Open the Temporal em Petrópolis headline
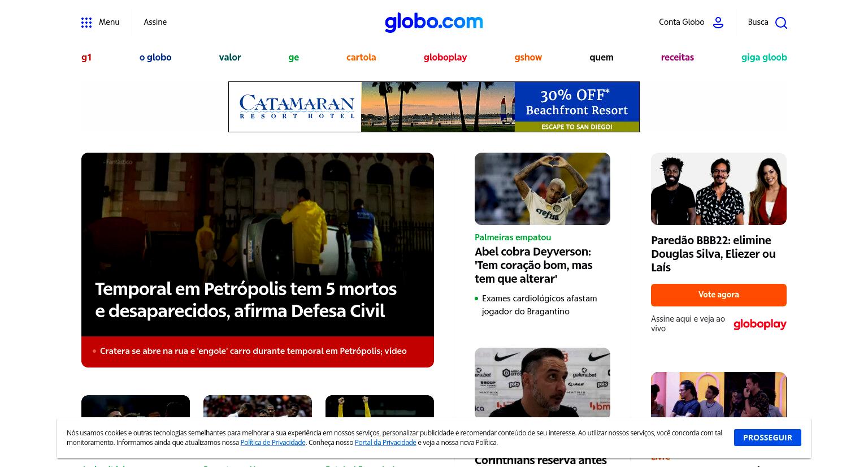 246,300
